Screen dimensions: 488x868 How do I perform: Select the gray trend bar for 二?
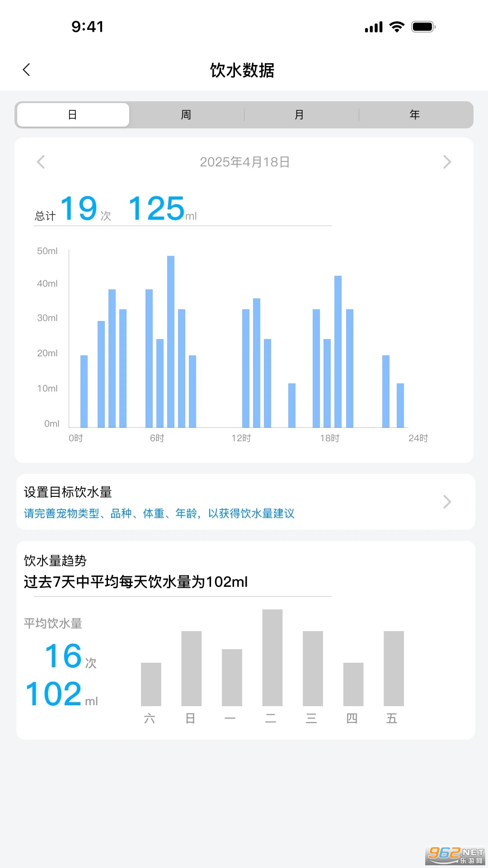272,657
